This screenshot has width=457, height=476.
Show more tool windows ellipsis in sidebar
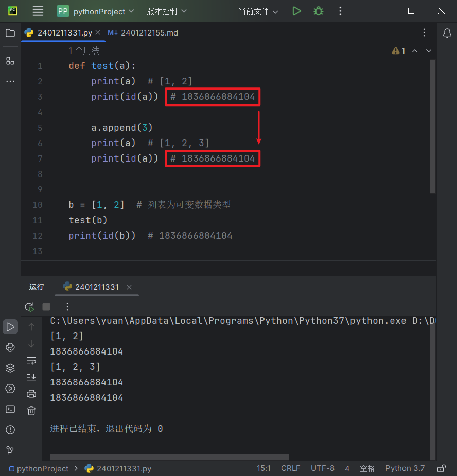pyautogui.click(x=10, y=81)
